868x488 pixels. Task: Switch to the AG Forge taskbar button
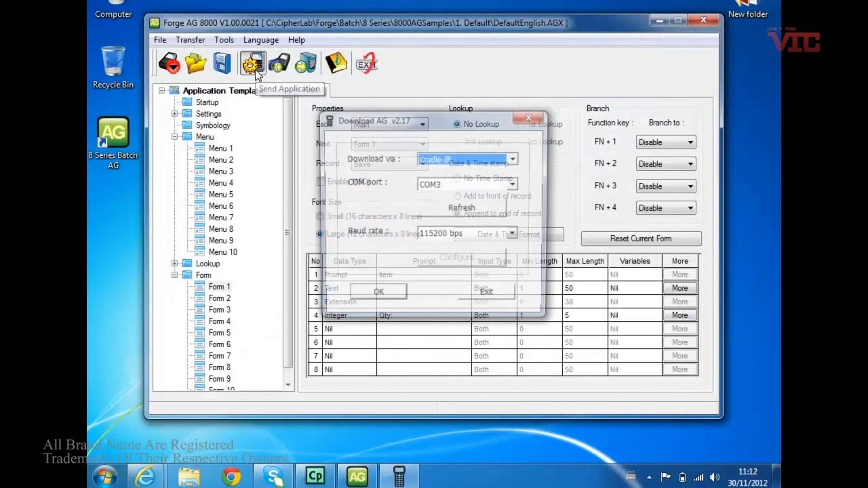click(357, 476)
